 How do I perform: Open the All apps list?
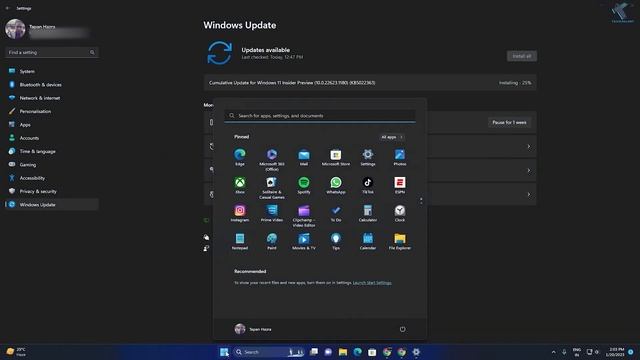(392, 137)
